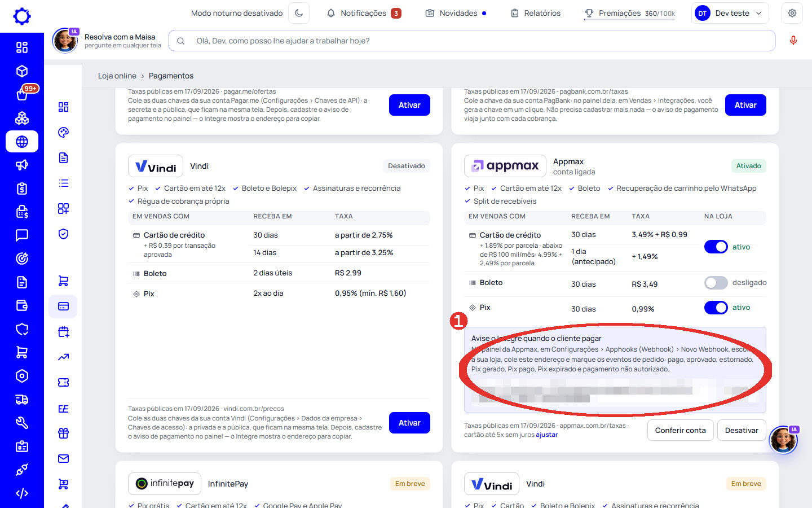Open the palette theme icon in submenu

63,133
